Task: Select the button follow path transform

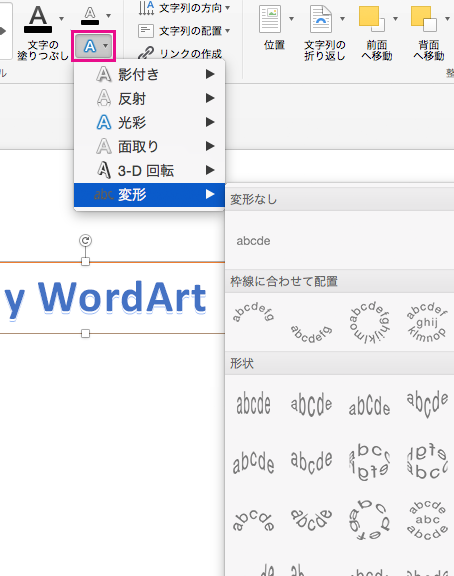Action: point(427,323)
